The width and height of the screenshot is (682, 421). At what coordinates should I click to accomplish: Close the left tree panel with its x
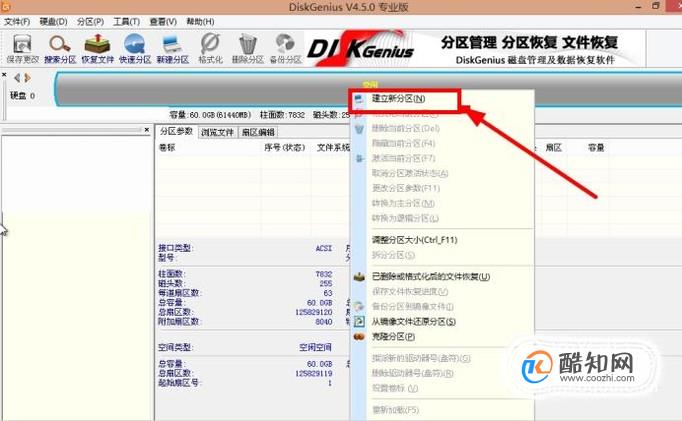[x=147, y=130]
